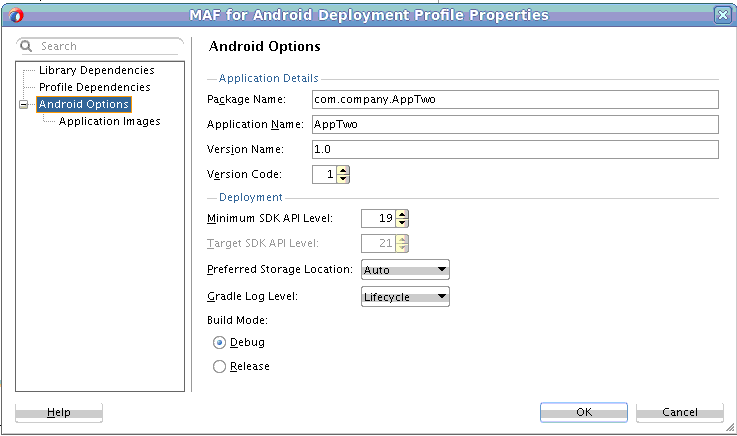Click the Oracle app icon in title bar
This screenshot has width=737, height=436.
16,16
